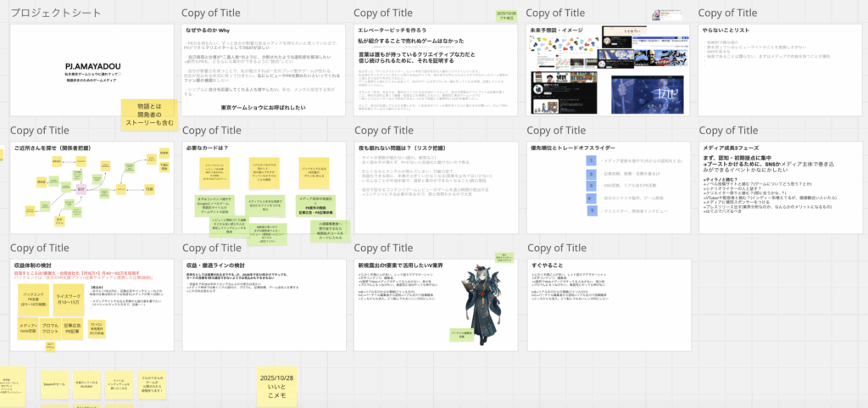Click the 未来予想図・イメージ heading
868x408 pixels.
click(x=563, y=30)
